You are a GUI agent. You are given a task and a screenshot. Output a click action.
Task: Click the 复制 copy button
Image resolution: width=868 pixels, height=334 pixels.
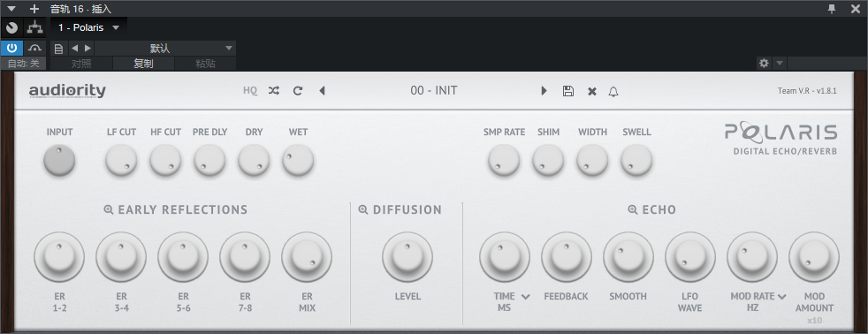tap(143, 64)
